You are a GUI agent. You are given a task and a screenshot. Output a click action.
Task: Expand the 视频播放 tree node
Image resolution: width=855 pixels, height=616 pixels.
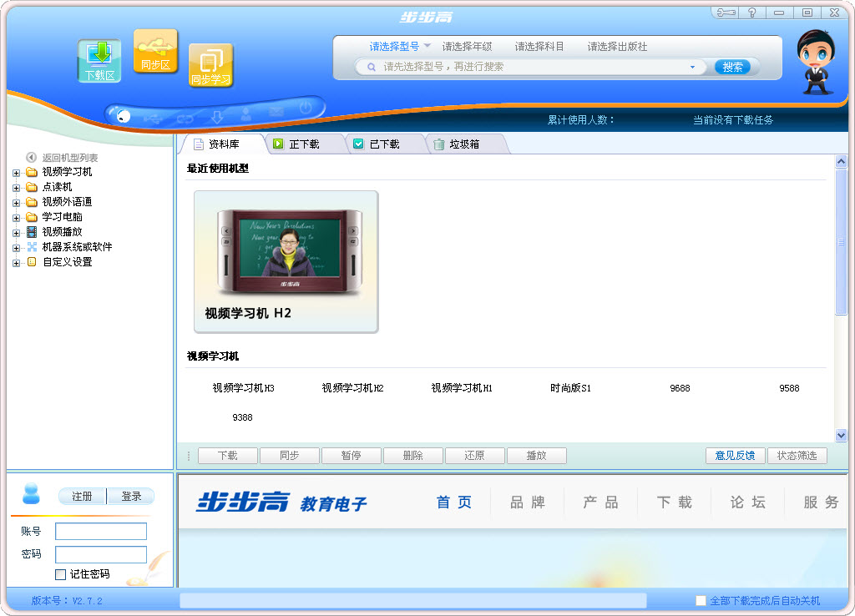click(x=16, y=233)
